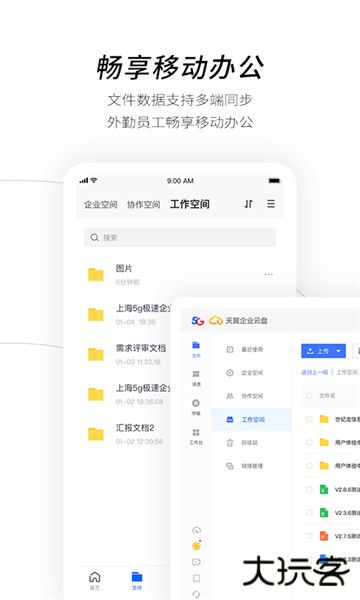Click the 返回上一级 back link

coord(314,372)
